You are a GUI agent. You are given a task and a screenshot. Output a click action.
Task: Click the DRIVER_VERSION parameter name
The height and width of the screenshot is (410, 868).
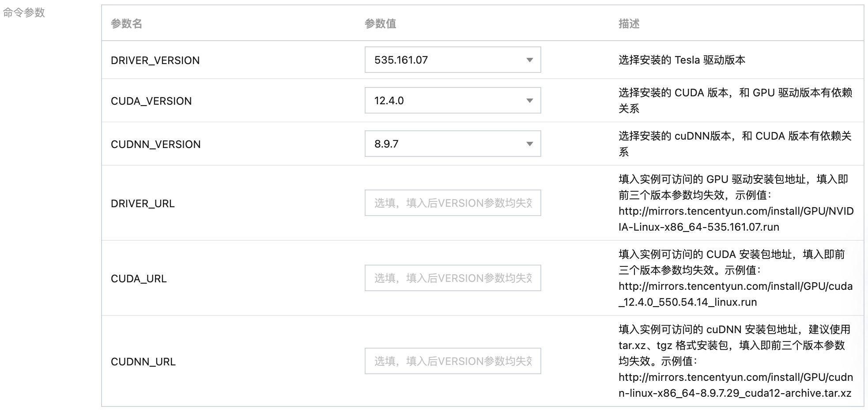click(x=155, y=61)
